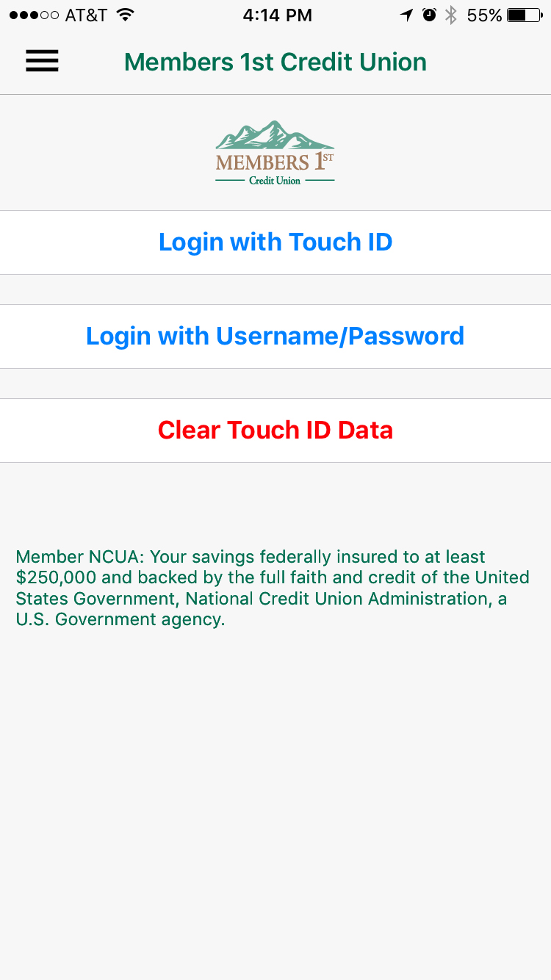Tap the 4:14 PM clock
This screenshot has width=551, height=980.
[x=278, y=15]
